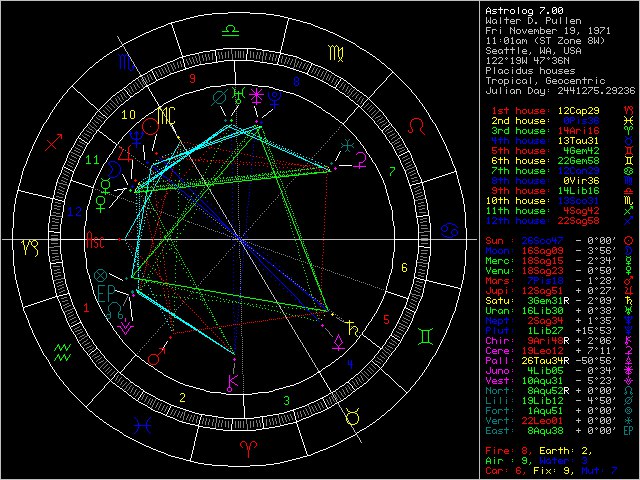Select the blue Cancer sign in the outer ring

tap(450, 230)
